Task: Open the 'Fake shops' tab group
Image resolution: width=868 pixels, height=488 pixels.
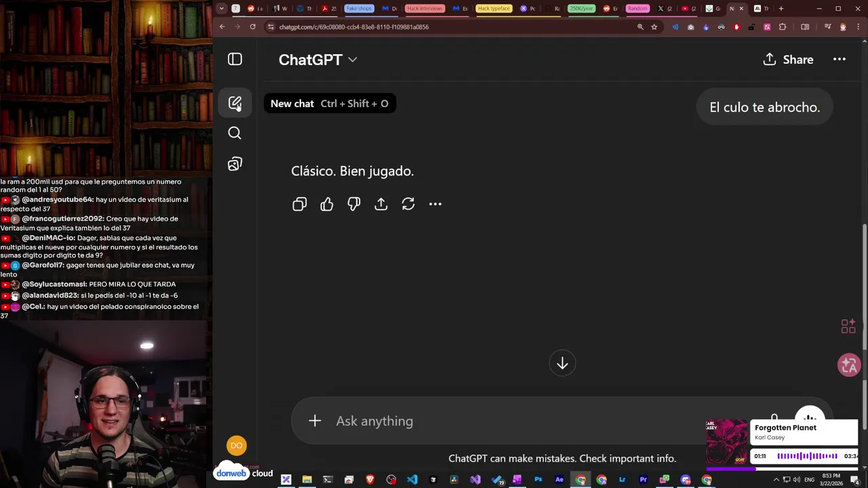Action: pos(359,9)
